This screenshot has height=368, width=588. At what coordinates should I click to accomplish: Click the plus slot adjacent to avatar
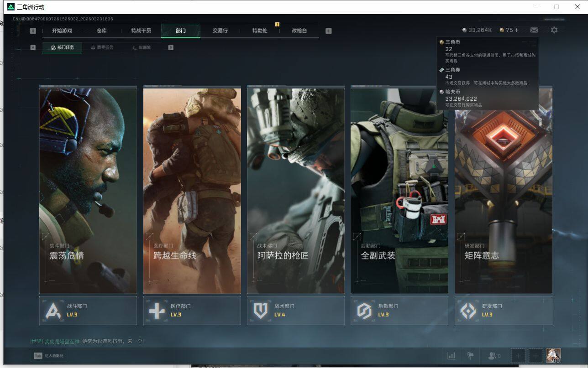pos(535,356)
